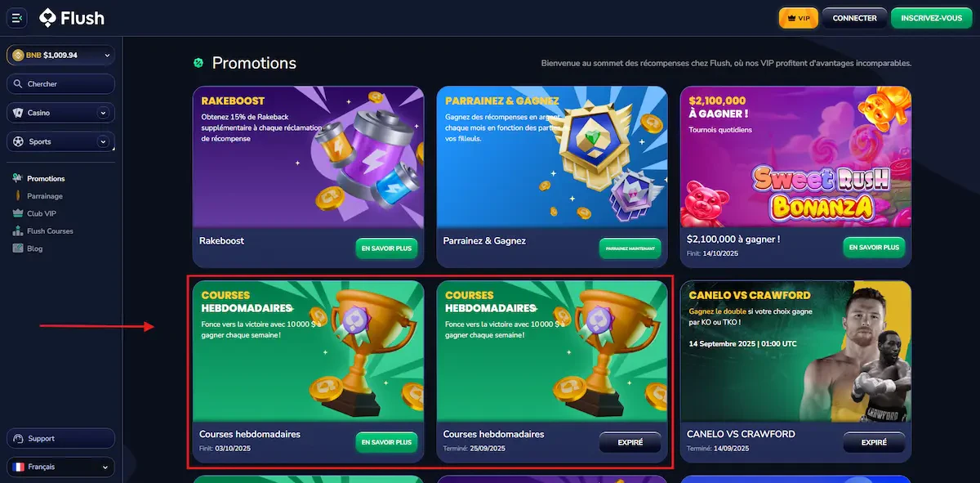Collapse the sidebar with the menu icon

coord(17,18)
